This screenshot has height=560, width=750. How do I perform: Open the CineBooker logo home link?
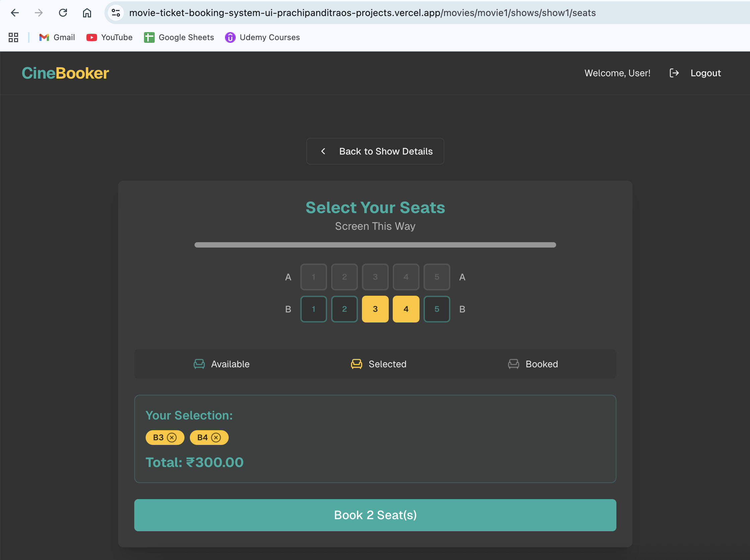[65, 73]
